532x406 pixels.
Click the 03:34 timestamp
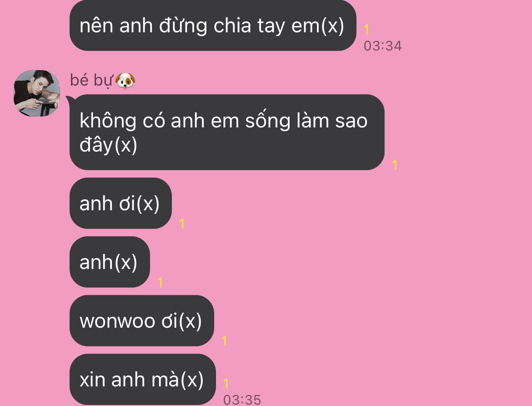382,46
